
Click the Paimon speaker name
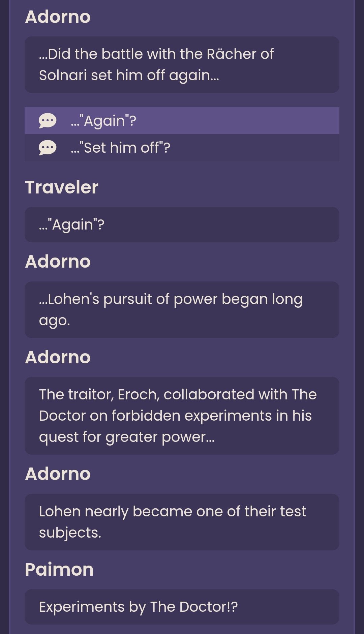click(59, 570)
